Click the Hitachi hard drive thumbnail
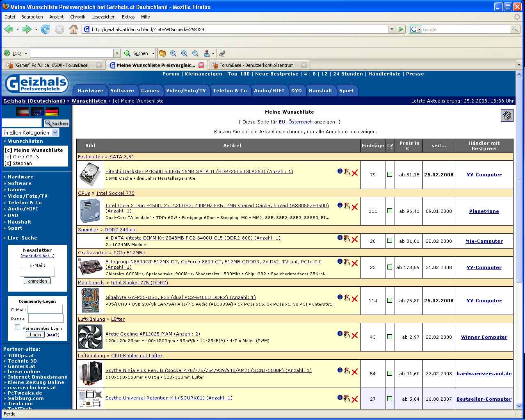The image size is (525, 420). coord(90,175)
